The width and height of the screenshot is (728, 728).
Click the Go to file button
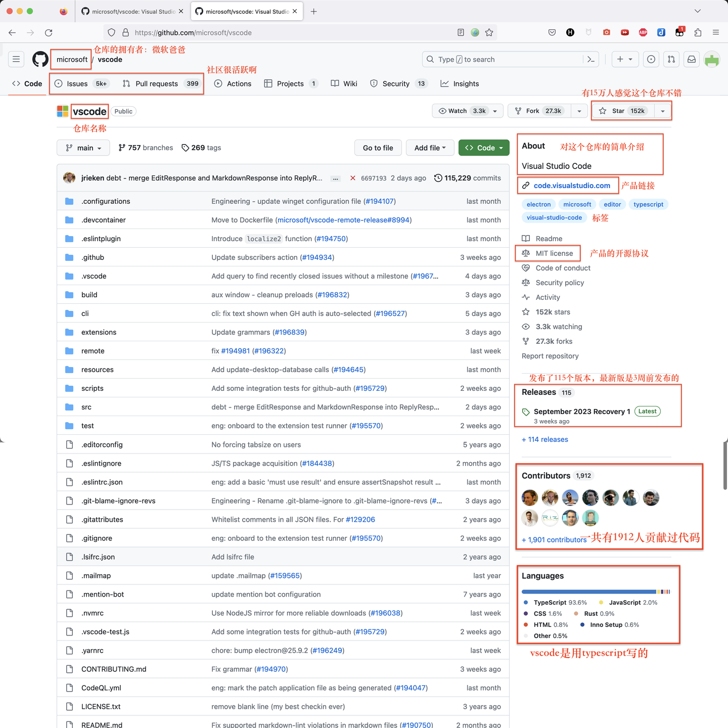[x=378, y=148]
